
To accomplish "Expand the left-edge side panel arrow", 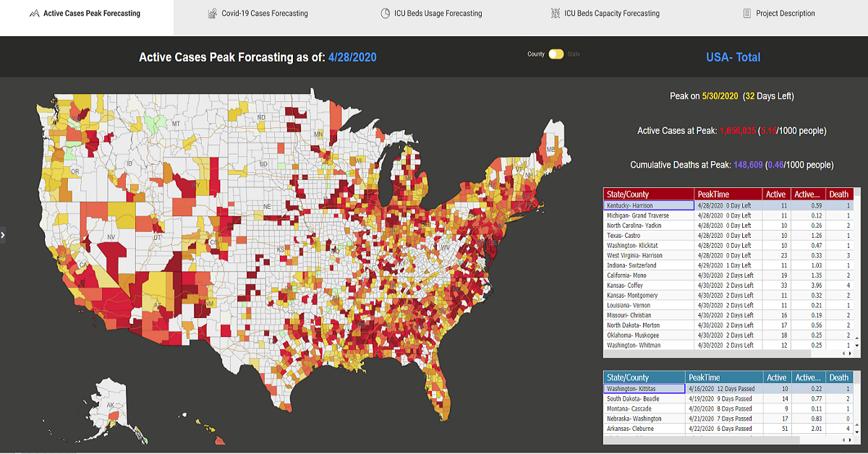I will 3,234.
